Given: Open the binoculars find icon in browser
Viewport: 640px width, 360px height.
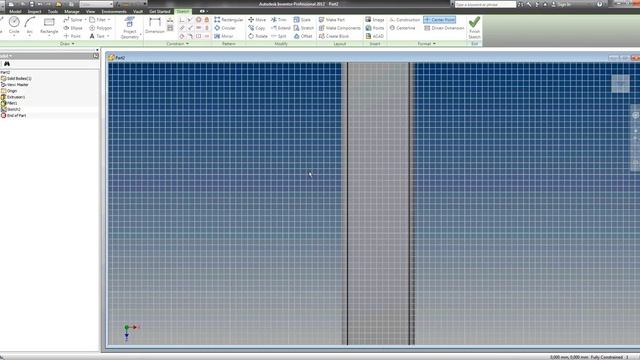Looking at the screenshot, I should (x=7, y=64).
